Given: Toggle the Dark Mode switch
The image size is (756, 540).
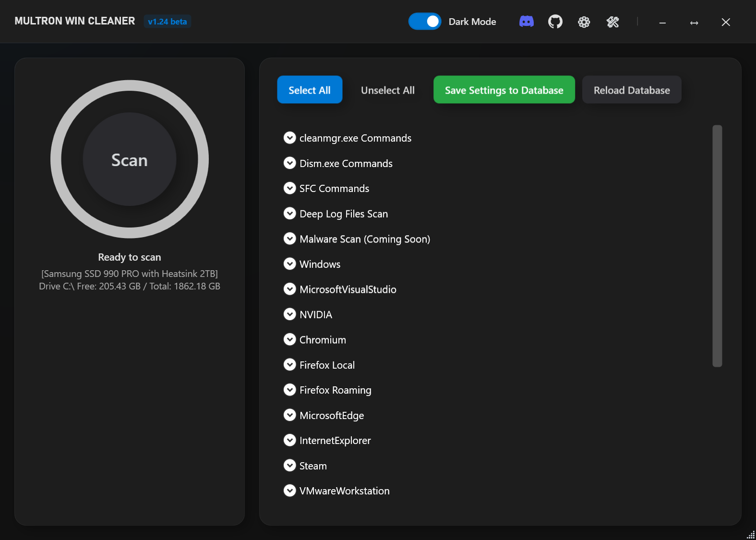Looking at the screenshot, I should 425,22.
